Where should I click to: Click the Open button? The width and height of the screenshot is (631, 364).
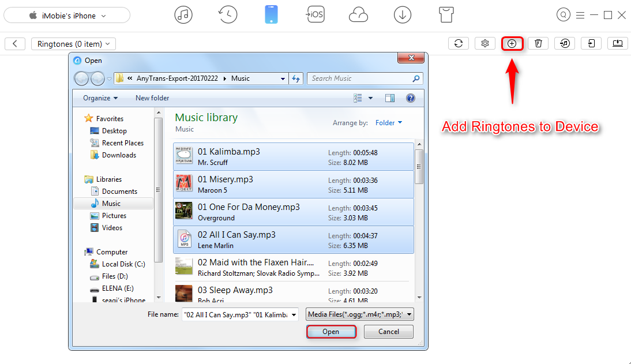pyautogui.click(x=331, y=331)
